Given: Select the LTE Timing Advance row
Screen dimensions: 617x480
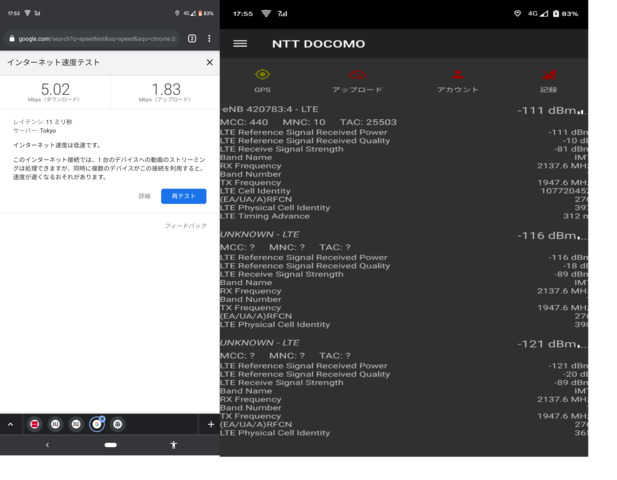Looking at the screenshot, I should click(x=404, y=216).
